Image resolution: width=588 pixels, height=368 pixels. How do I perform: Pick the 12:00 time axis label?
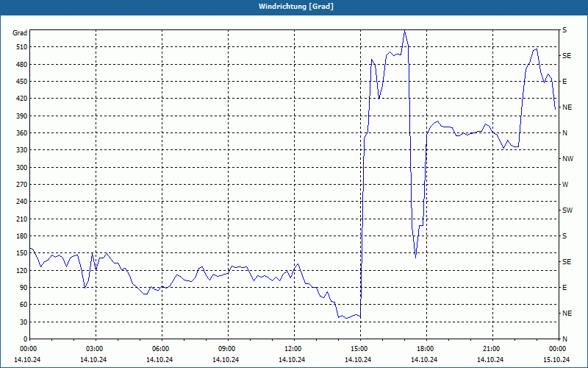pyautogui.click(x=292, y=349)
